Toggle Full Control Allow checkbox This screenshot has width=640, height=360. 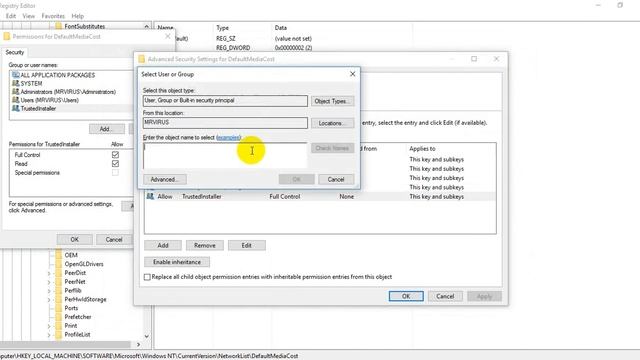click(x=116, y=155)
